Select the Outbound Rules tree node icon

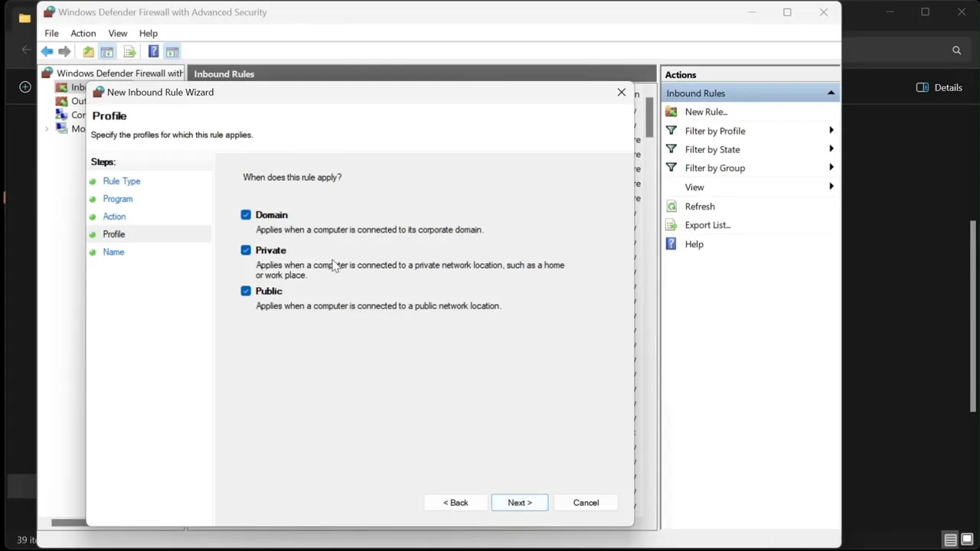[61, 101]
